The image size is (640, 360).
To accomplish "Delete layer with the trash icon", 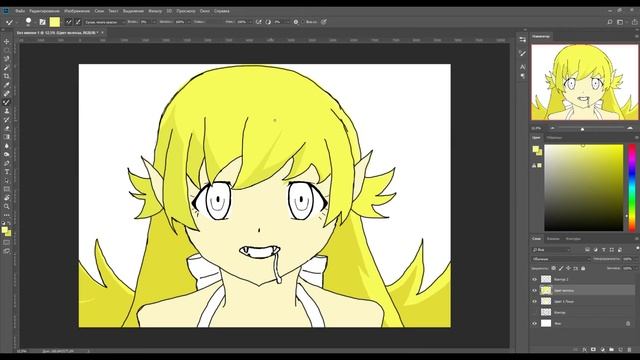I will (x=629, y=350).
